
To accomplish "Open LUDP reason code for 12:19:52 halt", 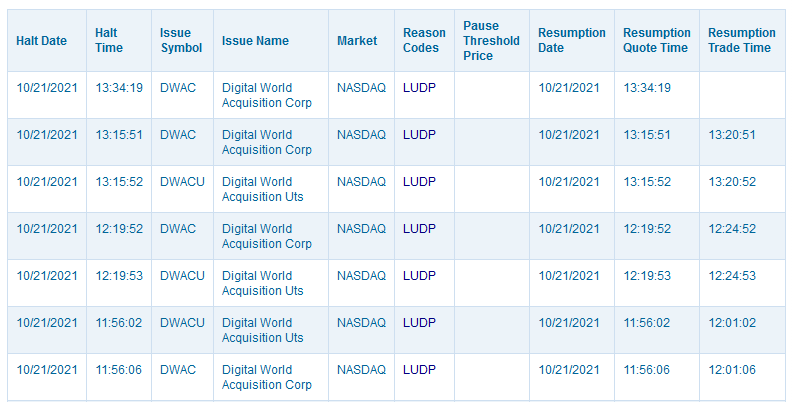I will point(419,229).
